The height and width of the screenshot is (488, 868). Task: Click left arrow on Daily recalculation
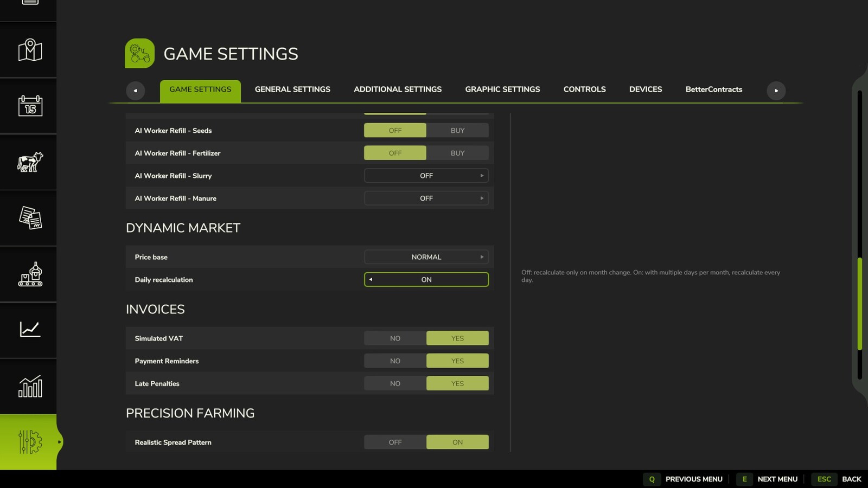371,280
